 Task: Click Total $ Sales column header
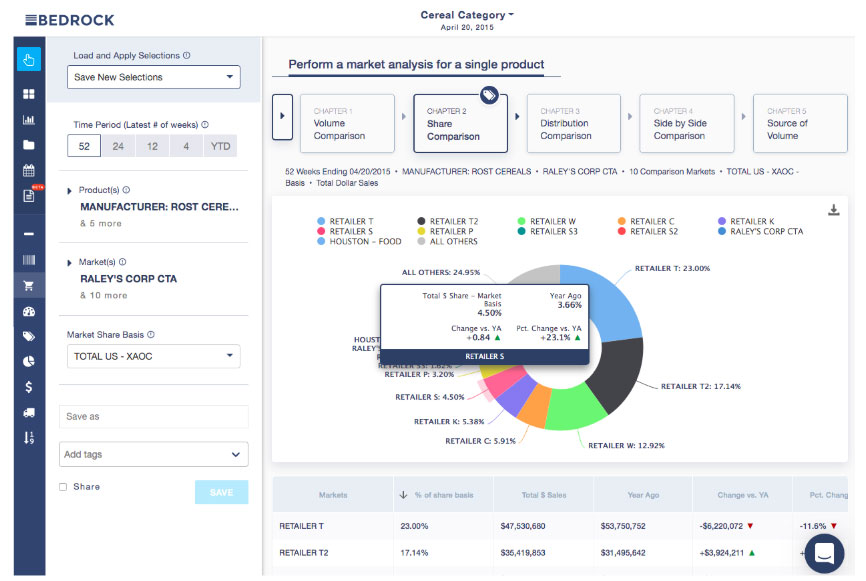tap(544, 495)
